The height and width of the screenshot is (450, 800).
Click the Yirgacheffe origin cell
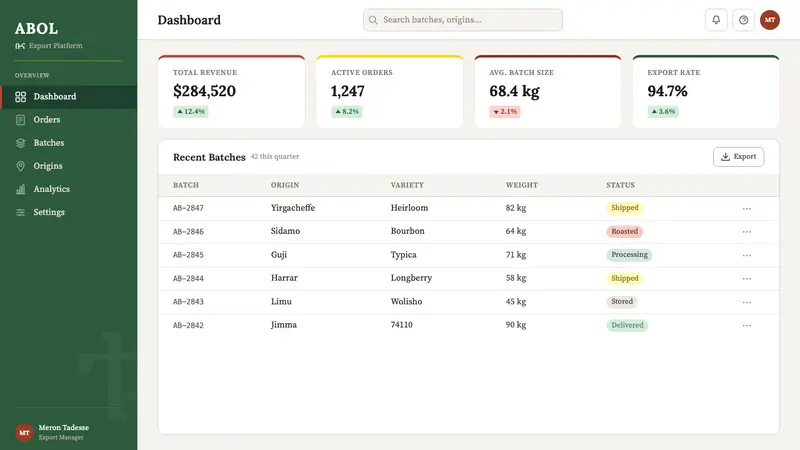coord(293,208)
